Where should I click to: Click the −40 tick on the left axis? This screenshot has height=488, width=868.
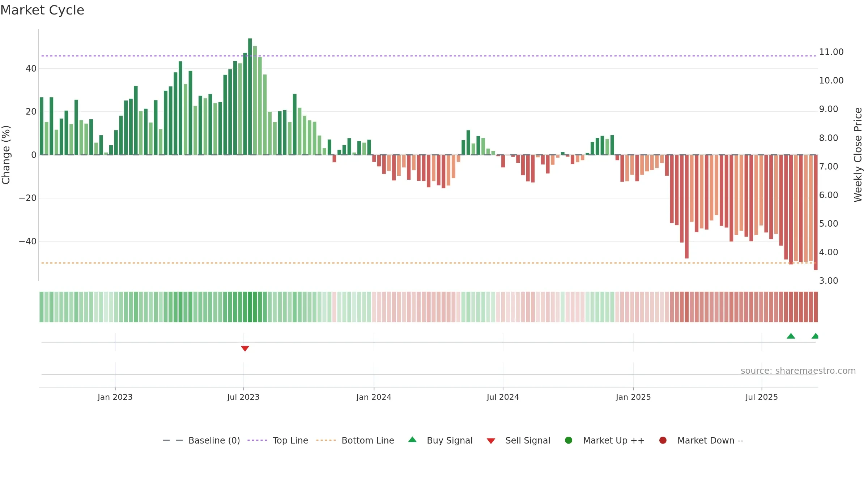click(x=28, y=241)
